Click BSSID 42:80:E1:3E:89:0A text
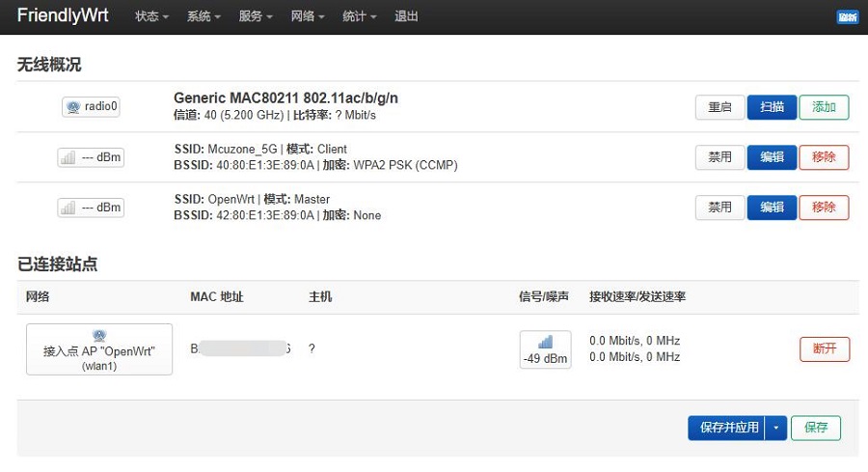 point(244,215)
